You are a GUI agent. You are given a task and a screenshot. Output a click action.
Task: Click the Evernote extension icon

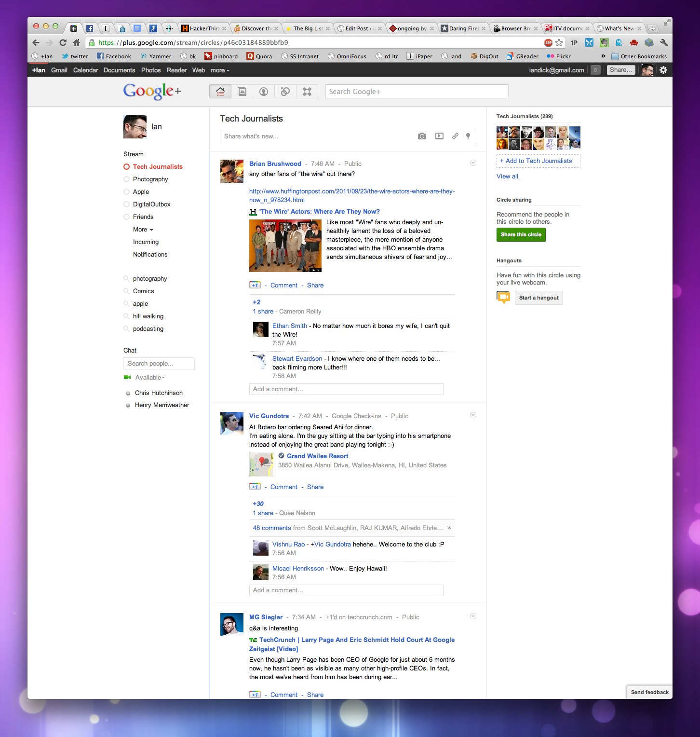604,42
